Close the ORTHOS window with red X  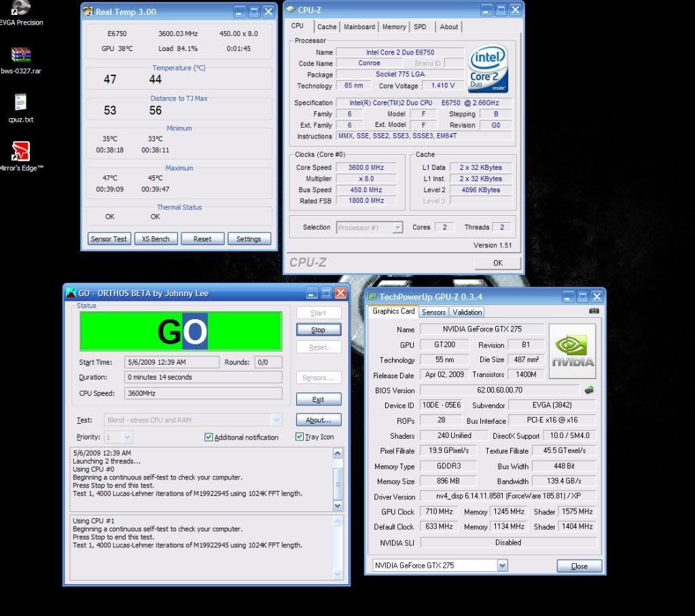coord(340,293)
